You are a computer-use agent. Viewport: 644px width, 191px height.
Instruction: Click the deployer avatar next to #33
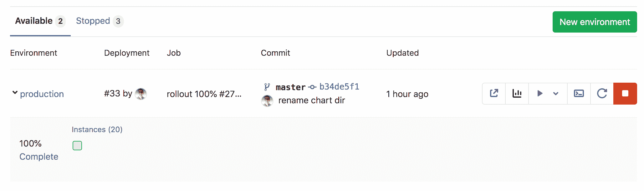(141, 94)
